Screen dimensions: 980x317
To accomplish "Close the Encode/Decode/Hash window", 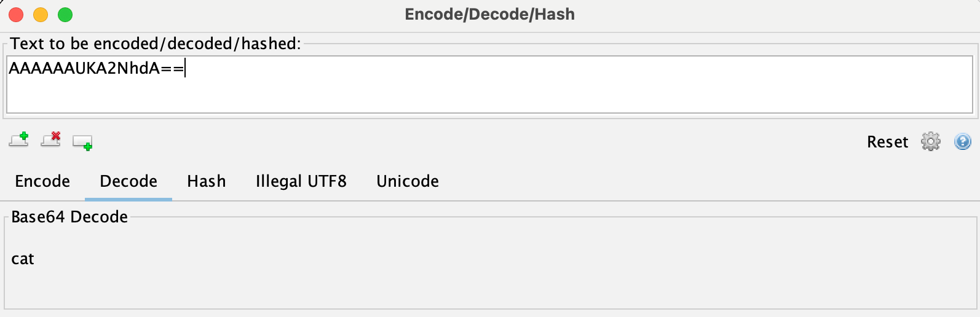I will point(17,14).
